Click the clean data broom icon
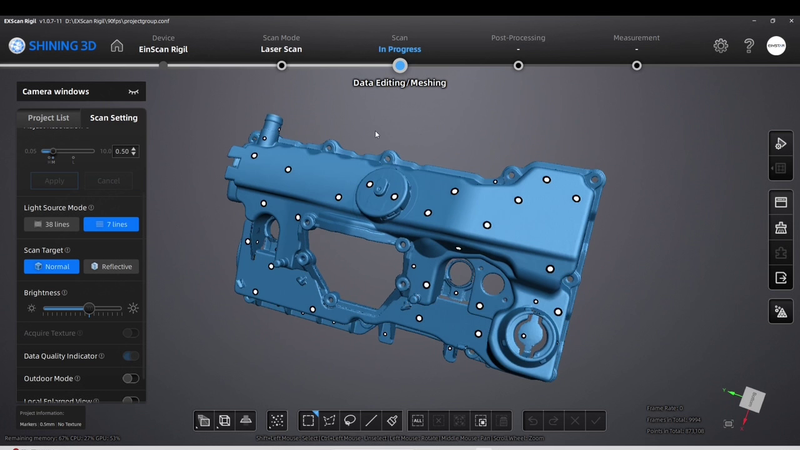Screen dimensions: 800x450 [781, 228]
